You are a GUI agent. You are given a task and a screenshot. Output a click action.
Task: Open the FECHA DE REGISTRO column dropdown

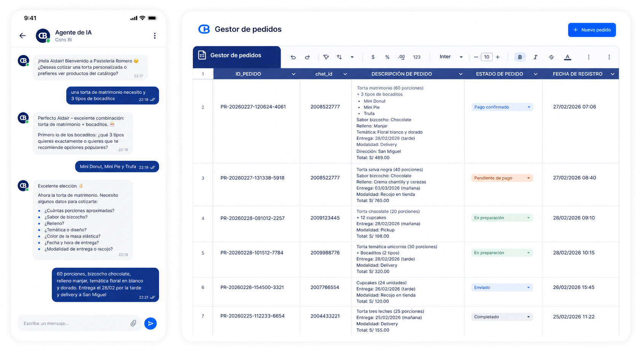point(612,74)
